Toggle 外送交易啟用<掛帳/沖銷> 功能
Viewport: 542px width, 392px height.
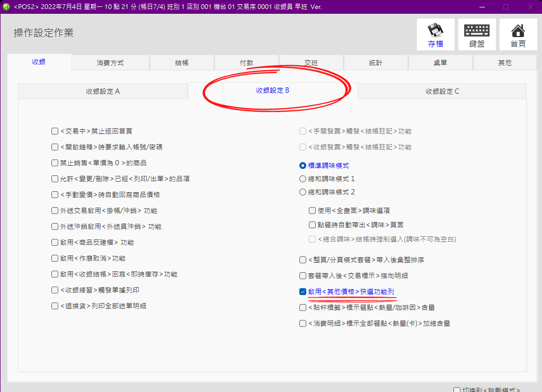(x=55, y=210)
